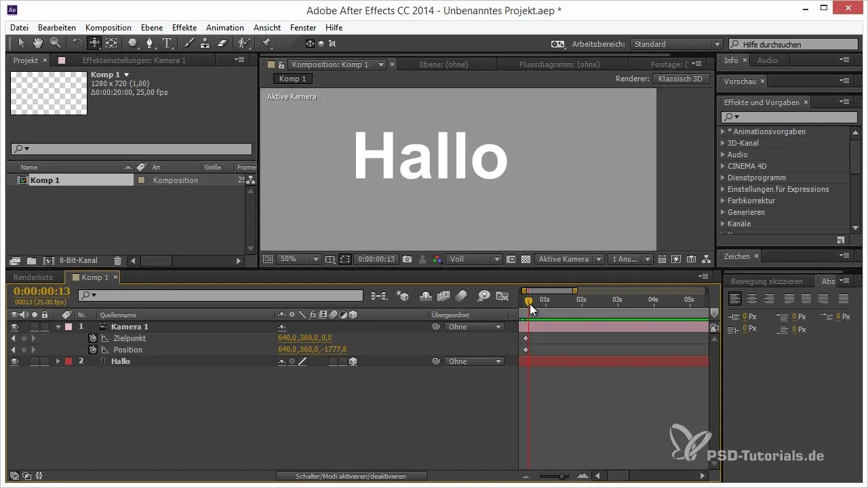Delete selected item with trash icon

[x=117, y=260]
